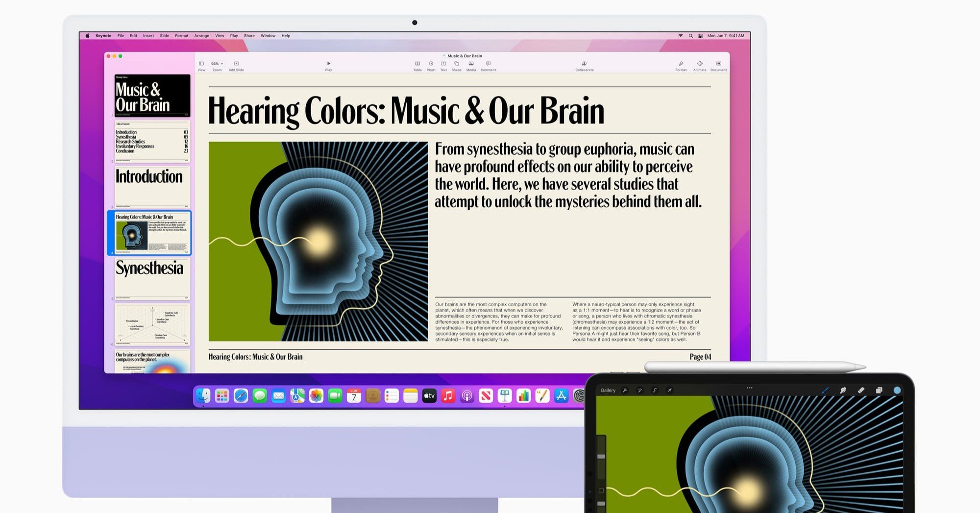Image resolution: width=980 pixels, height=513 pixels.
Task: Add a Text box from the toolbar
Action: tap(443, 66)
